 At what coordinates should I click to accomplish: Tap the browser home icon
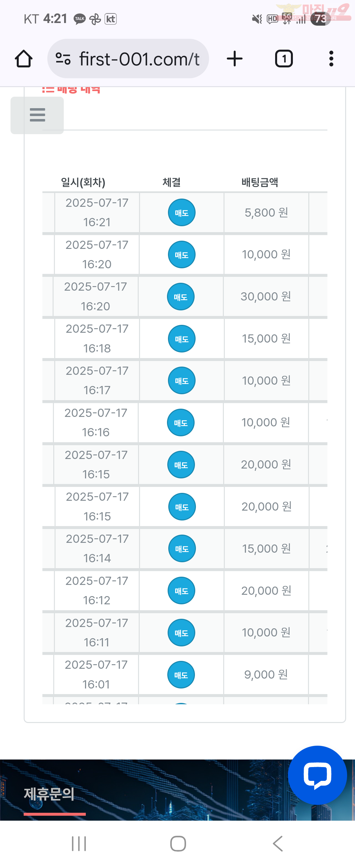pyautogui.click(x=24, y=59)
